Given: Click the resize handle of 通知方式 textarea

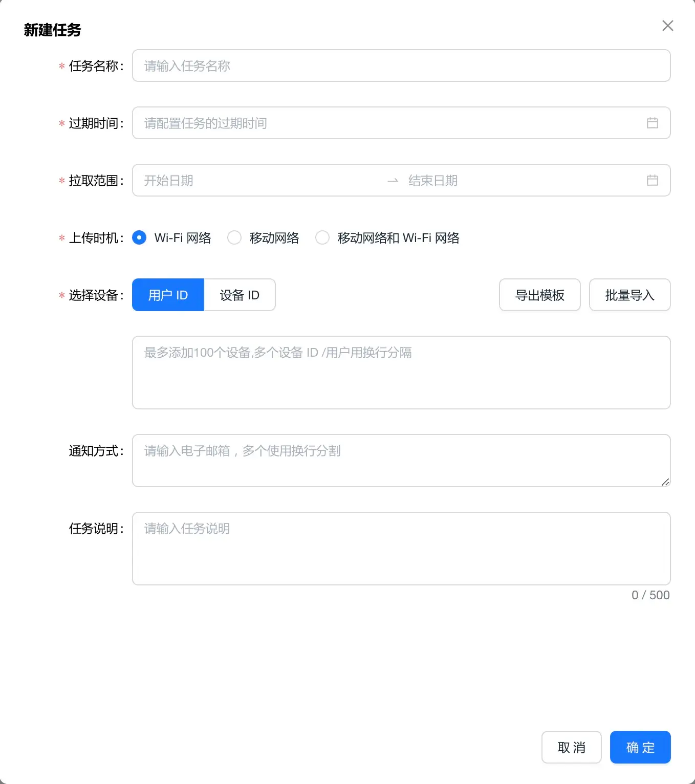Looking at the screenshot, I should tap(665, 482).
